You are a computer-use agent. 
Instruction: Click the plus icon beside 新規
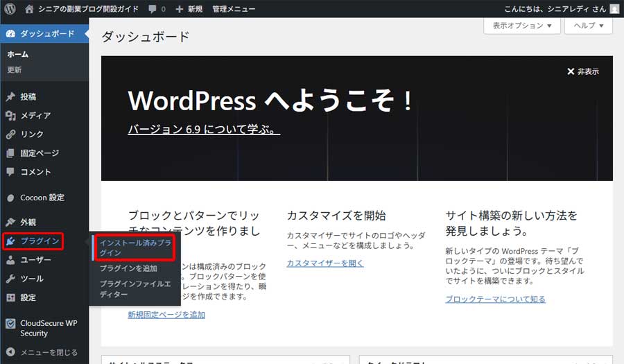[x=180, y=9]
